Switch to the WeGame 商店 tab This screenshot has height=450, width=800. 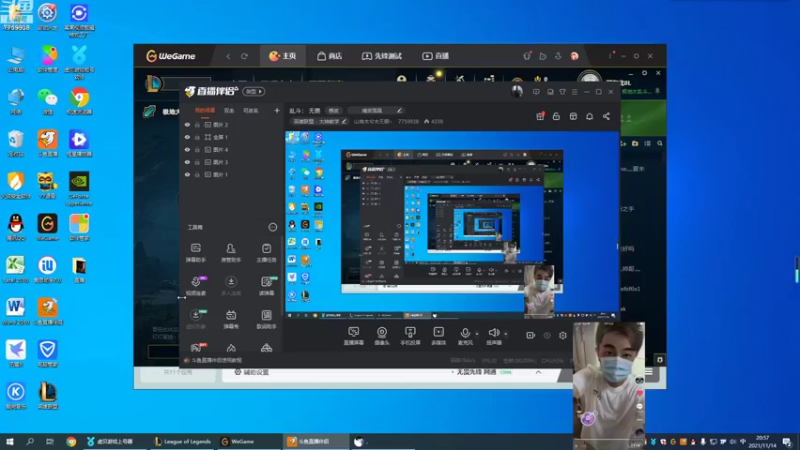tap(330, 56)
